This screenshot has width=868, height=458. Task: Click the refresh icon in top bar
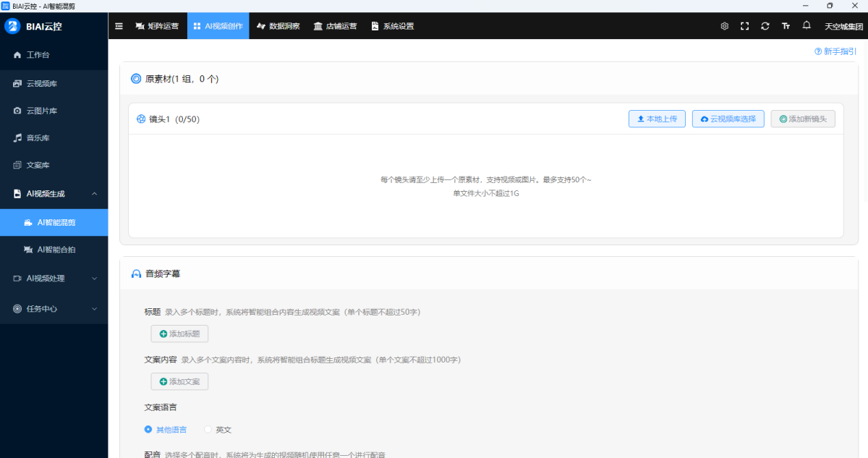tap(765, 26)
